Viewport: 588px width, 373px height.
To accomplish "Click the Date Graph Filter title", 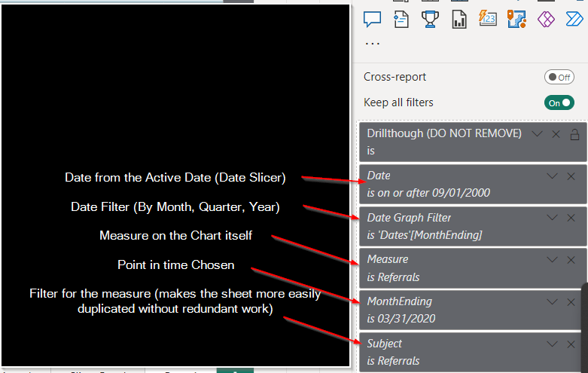I will (409, 218).
